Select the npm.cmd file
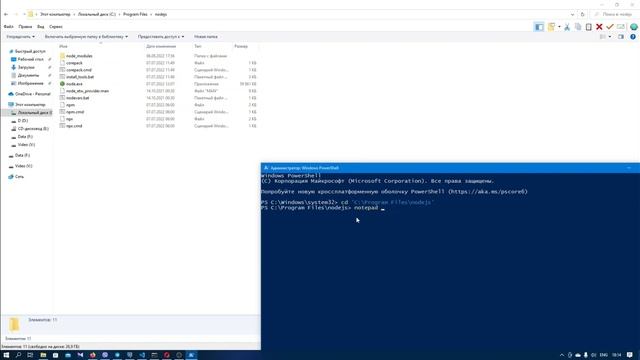The width and height of the screenshot is (640, 360). pyautogui.click(x=75, y=112)
